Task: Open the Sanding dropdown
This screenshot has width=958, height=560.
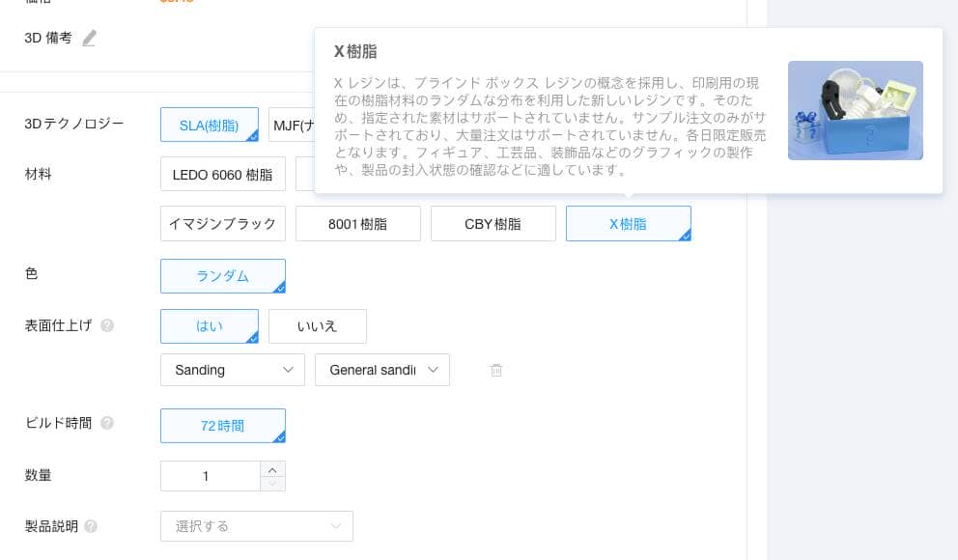Action: point(232,370)
